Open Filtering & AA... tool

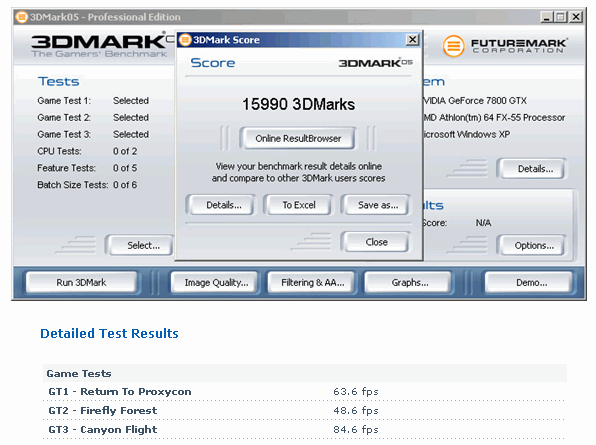point(312,282)
